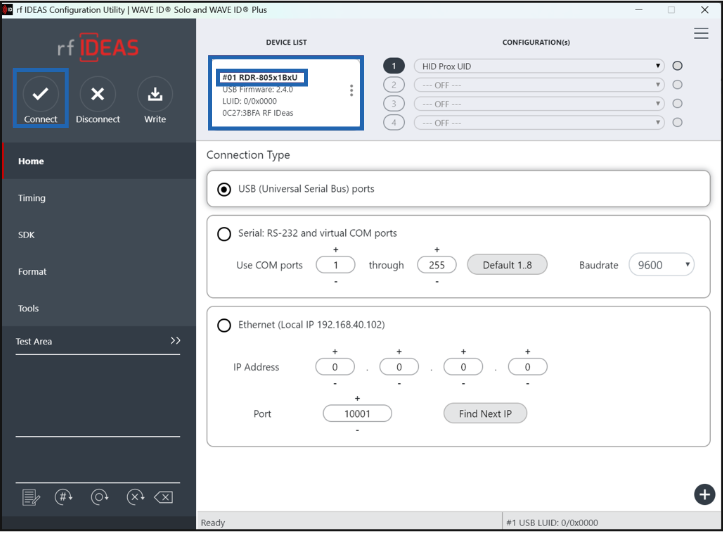This screenshot has width=723, height=535.
Task: Click the notepad edit icon in the sidebar footer
Action: pyautogui.click(x=31, y=497)
